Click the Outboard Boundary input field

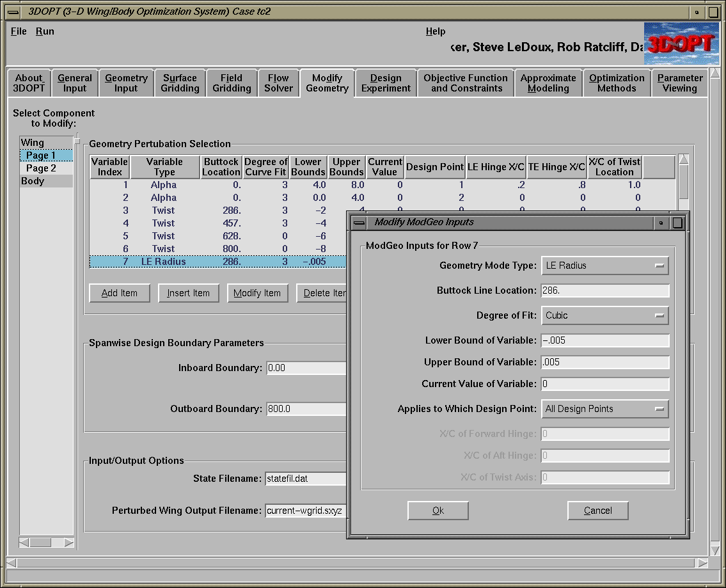[306, 409]
